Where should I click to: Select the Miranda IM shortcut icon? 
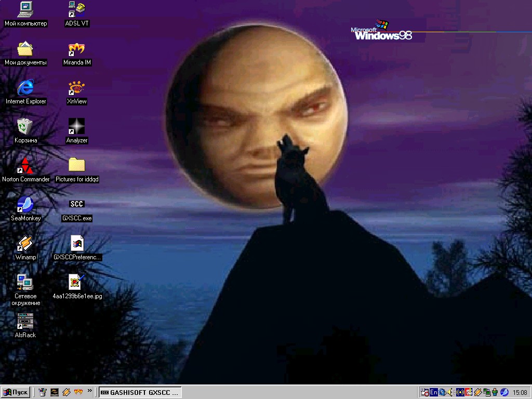coord(77,48)
